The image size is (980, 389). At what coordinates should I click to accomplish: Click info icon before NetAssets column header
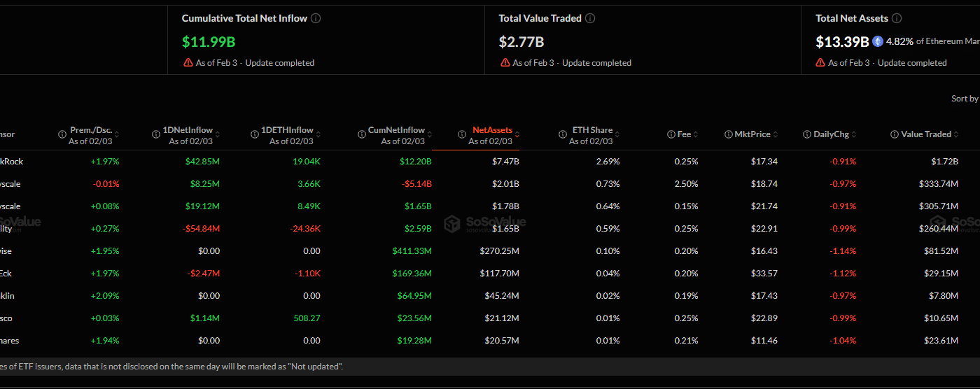[462, 134]
